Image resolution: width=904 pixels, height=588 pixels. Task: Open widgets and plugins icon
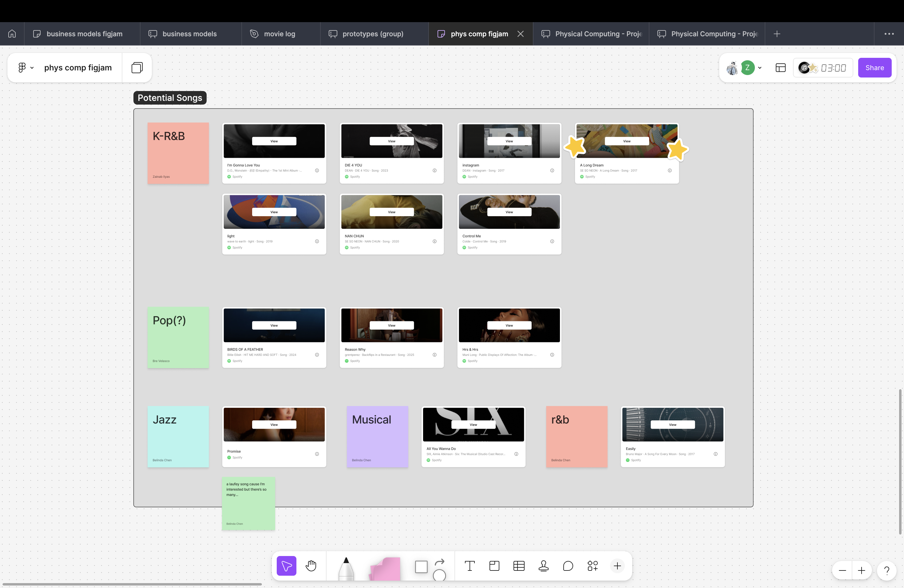592,566
